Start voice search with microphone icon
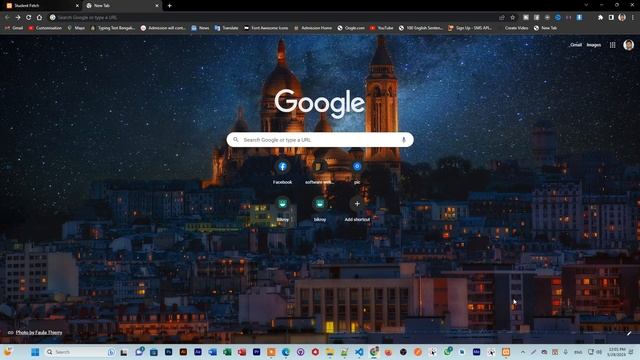 pyautogui.click(x=404, y=140)
